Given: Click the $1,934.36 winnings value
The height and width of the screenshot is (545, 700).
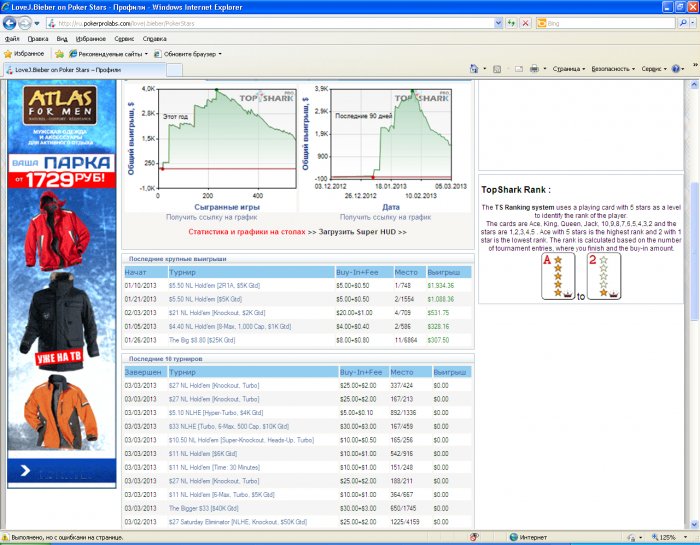Looking at the screenshot, I should click(x=441, y=286).
